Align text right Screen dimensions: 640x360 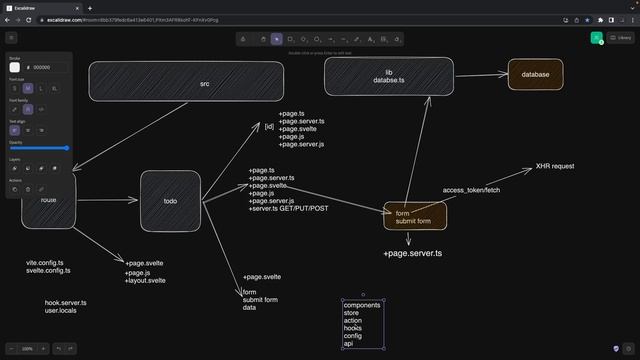pos(41,131)
